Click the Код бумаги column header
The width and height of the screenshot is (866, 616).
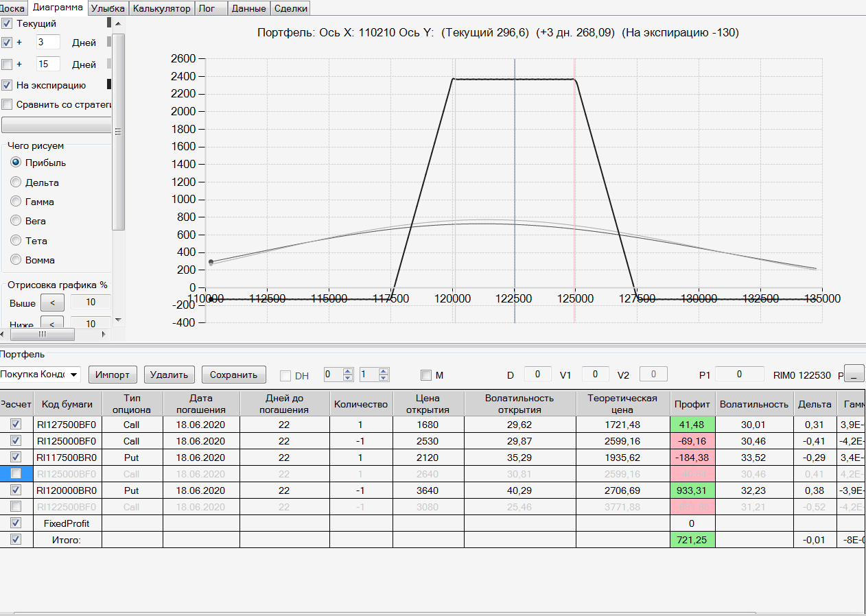[x=67, y=404]
